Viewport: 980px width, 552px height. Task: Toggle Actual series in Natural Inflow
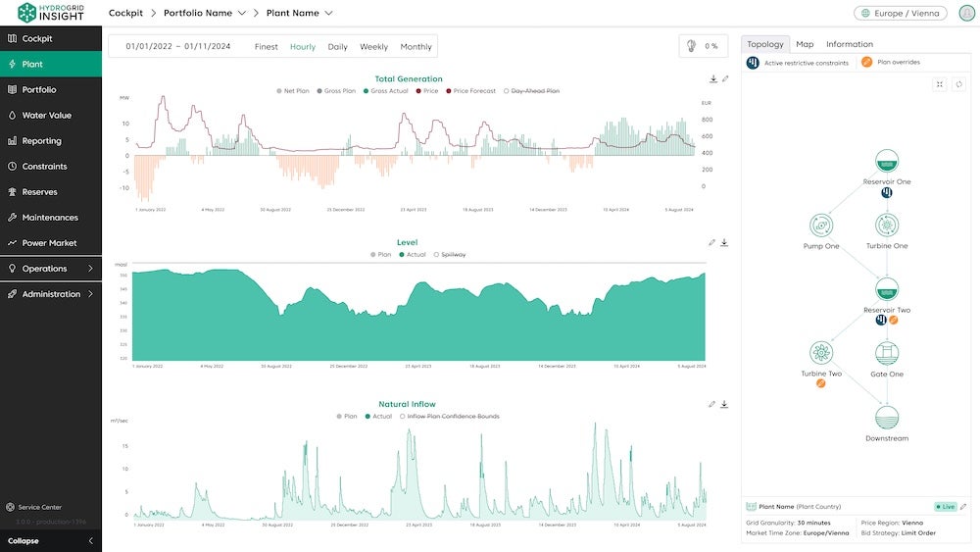pos(378,417)
